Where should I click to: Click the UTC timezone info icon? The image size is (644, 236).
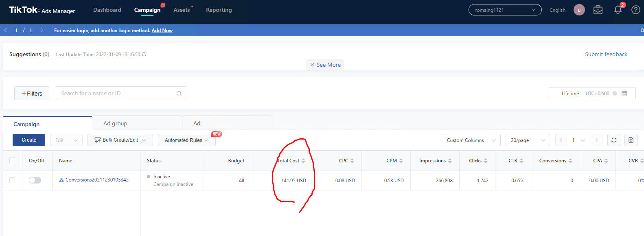pyautogui.click(x=615, y=94)
